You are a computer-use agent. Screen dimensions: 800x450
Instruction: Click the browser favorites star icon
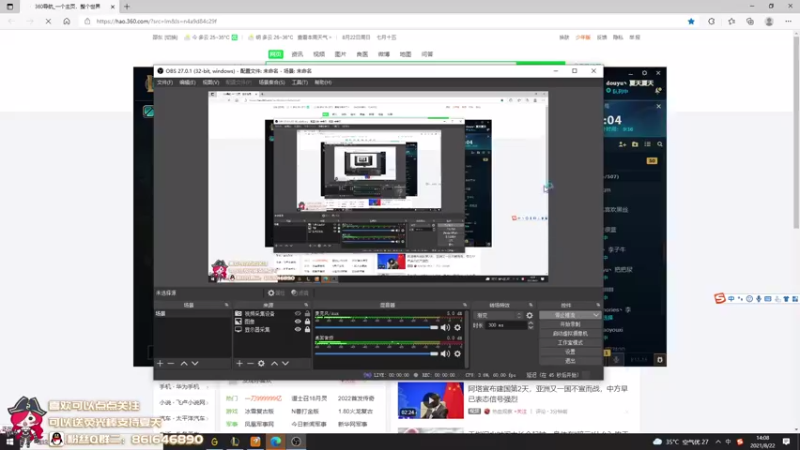(691, 21)
